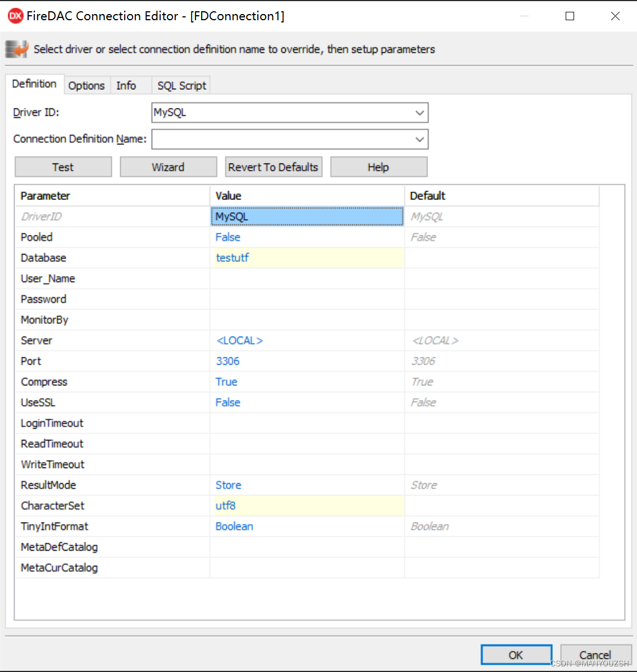Image resolution: width=637 pixels, height=672 pixels.
Task: Select the ReadTimeout parameter row
Action: tap(307, 443)
